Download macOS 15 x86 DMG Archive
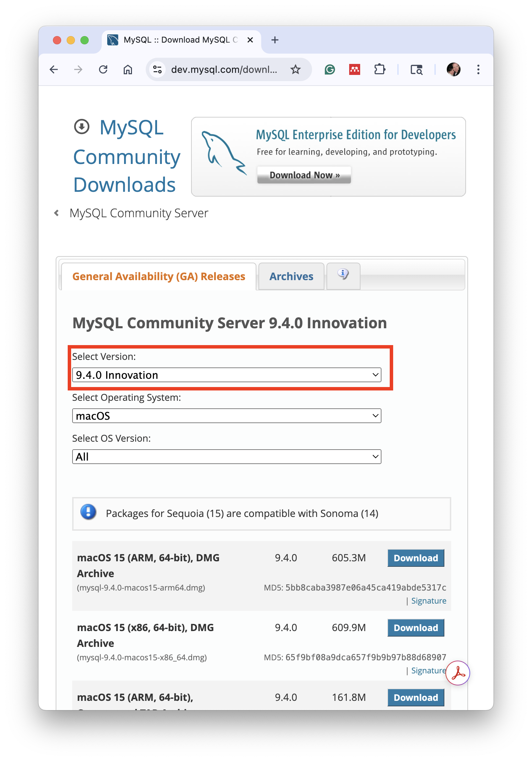This screenshot has width=532, height=761. point(416,628)
